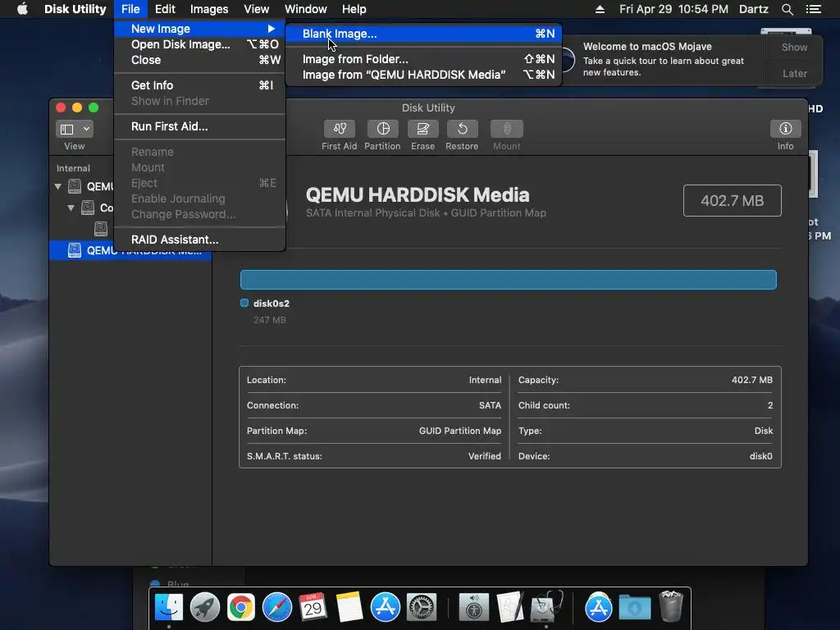Viewport: 840px width, 630px height.
Task: Open the Partition tool
Action: [x=382, y=129]
